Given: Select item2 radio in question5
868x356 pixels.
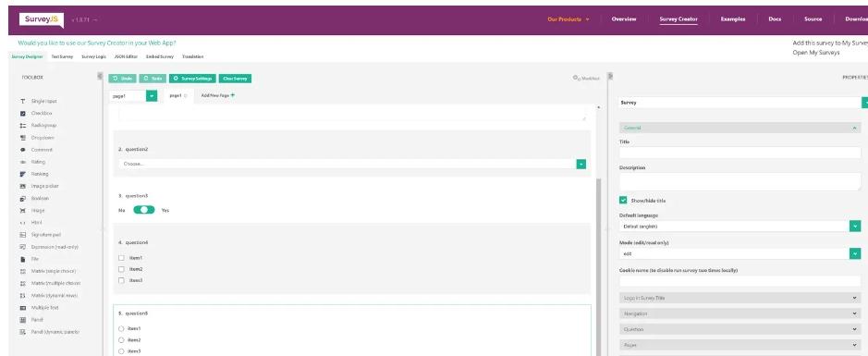Looking at the screenshot, I should coord(121,340).
